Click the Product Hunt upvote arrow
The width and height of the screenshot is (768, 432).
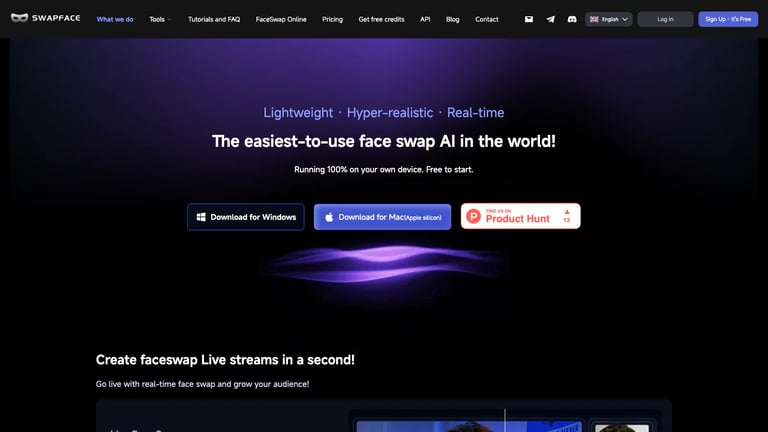point(567,212)
